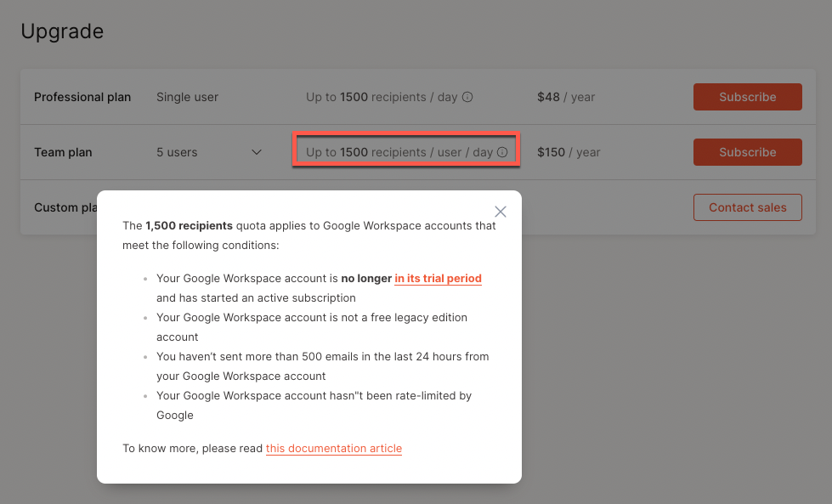Click the $48 / year price label
The height and width of the screenshot is (504, 832).
tap(566, 97)
